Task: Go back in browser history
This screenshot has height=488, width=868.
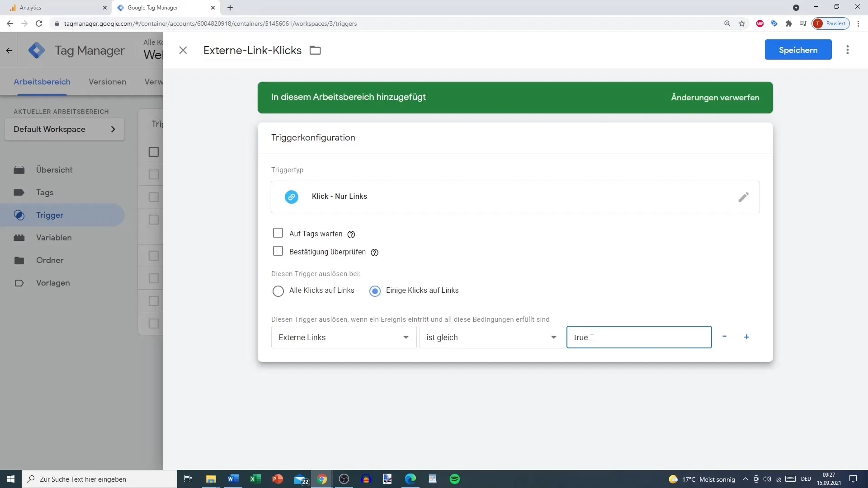Action: click(x=9, y=23)
